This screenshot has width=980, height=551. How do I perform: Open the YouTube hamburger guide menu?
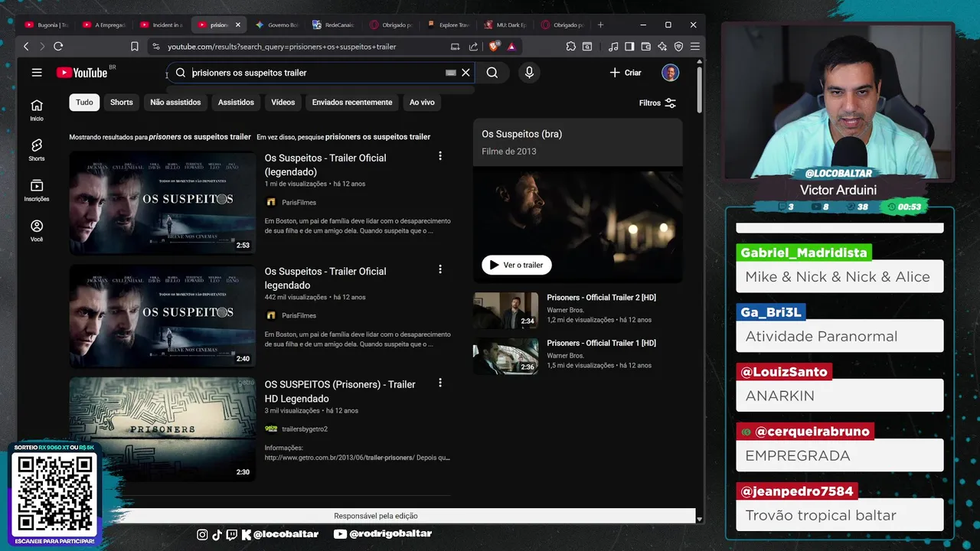[37, 73]
